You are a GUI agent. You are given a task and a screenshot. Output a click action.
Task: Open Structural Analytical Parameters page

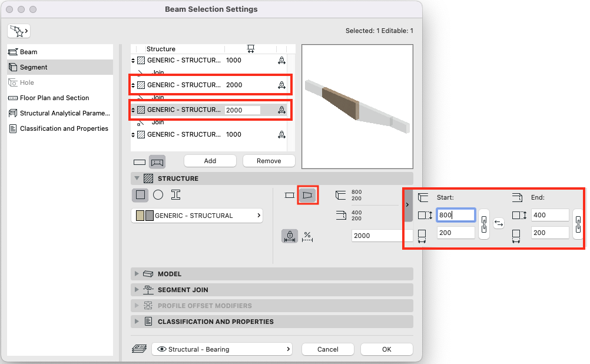[60, 113]
